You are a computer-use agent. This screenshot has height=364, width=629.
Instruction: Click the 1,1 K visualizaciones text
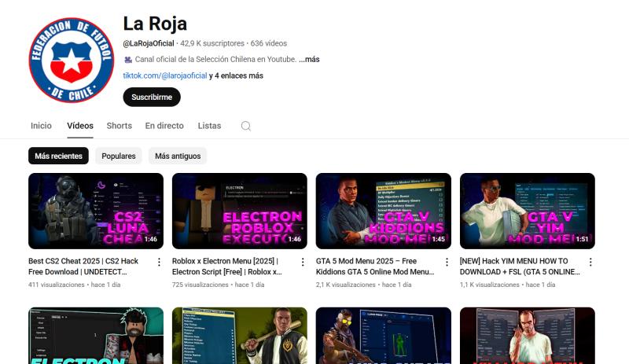[489, 285]
